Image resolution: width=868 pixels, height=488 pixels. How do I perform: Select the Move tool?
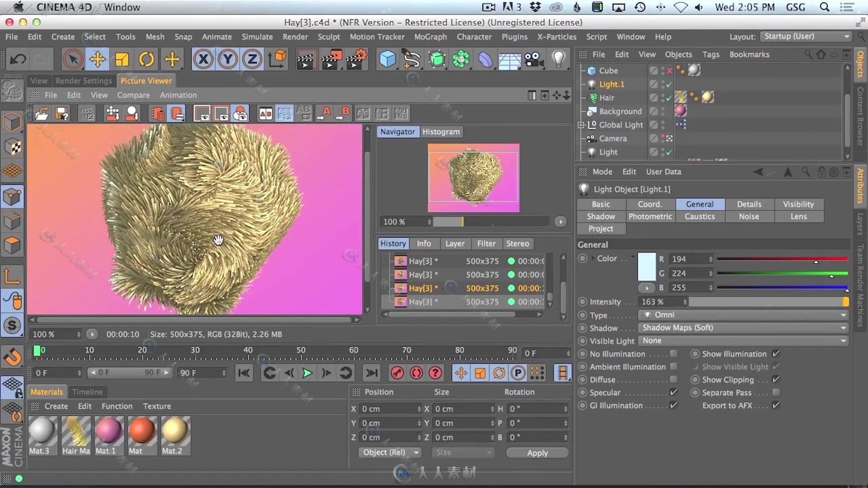pos(97,59)
